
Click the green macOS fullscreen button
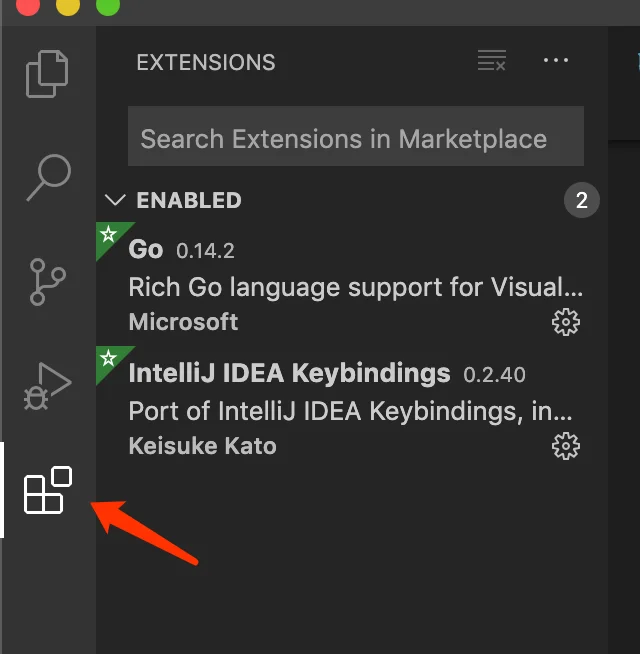108,5
